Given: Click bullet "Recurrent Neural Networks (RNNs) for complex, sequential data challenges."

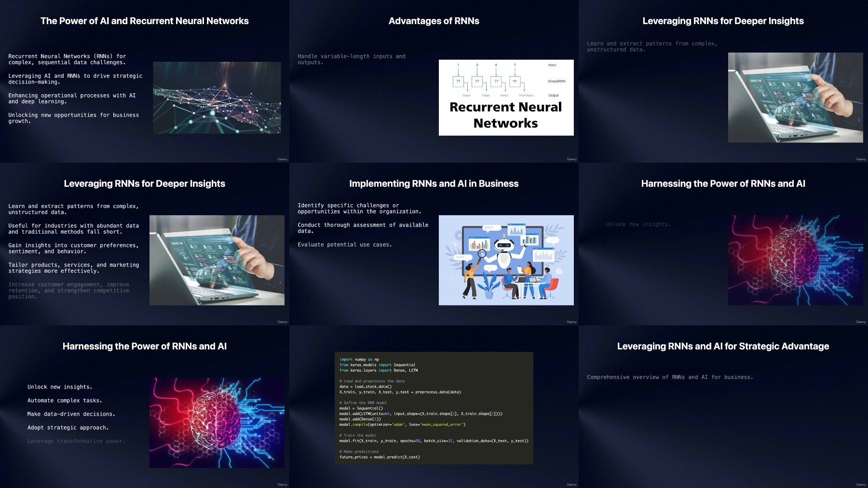Looking at the screenshot, I should (67, 59).
